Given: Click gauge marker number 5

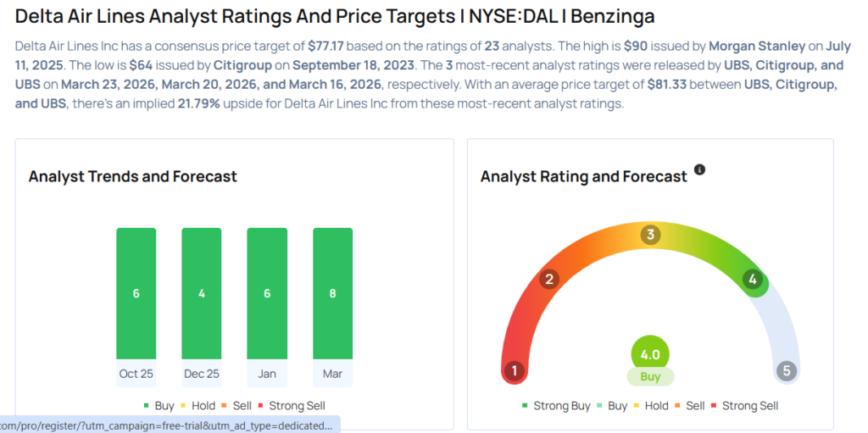Looking at the screenshot, I should coord(787,371).
